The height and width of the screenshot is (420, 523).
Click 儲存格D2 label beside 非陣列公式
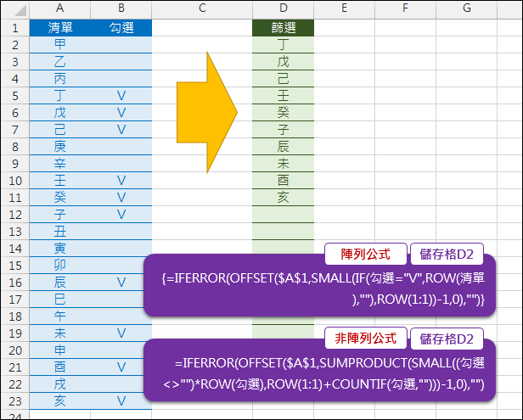pyautogui.click(x=447, y=339)
